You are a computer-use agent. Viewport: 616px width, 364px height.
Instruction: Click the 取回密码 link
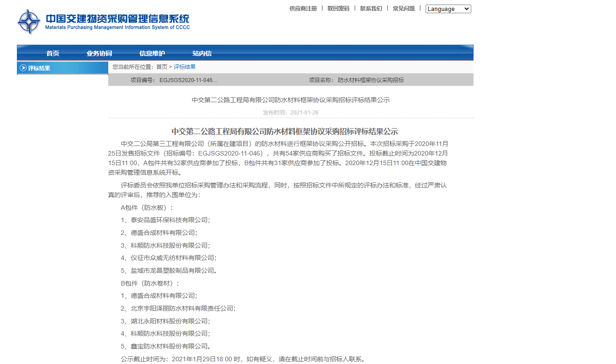coord(338,9)
